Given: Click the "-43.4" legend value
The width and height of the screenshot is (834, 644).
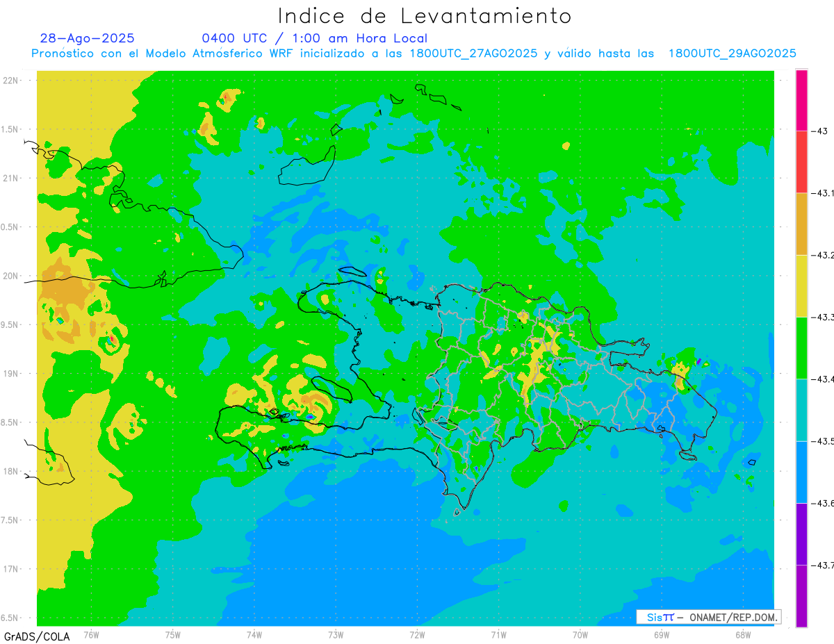Looking at the screenshot, I should (822, 379).
